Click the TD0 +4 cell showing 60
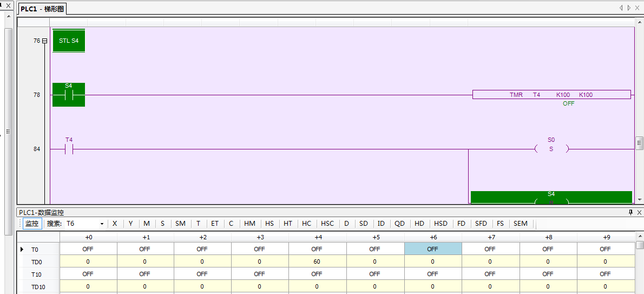Screen dimensions: 644x294 coord(317,262)
